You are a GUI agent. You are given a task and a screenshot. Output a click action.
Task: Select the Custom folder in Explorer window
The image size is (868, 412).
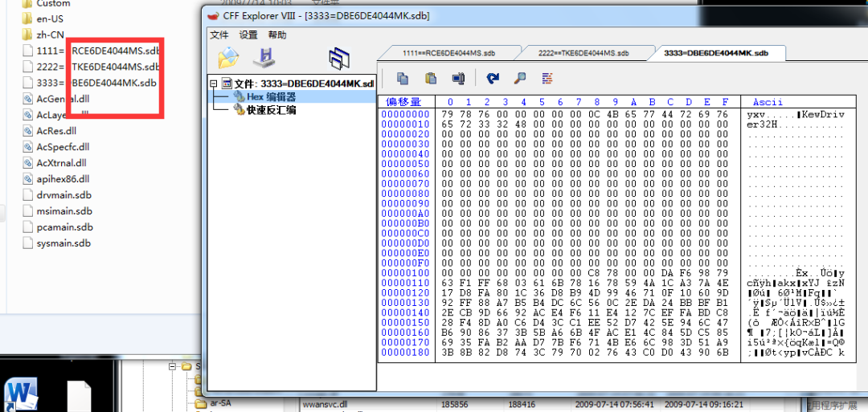click(53, 3)
